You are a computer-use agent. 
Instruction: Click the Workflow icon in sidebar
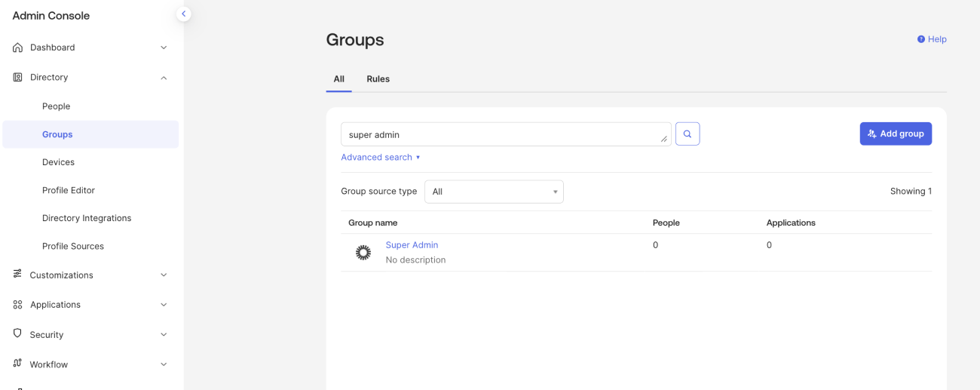[x=18, y=364]
